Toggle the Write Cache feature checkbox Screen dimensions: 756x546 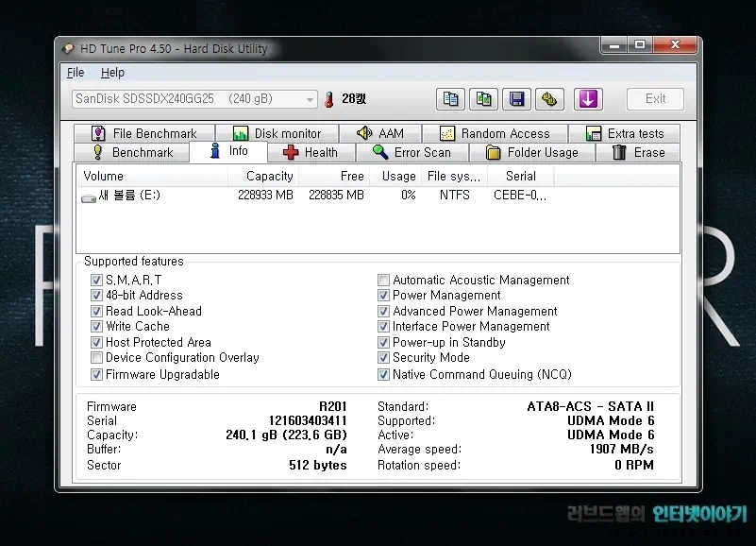click(96, 326)
